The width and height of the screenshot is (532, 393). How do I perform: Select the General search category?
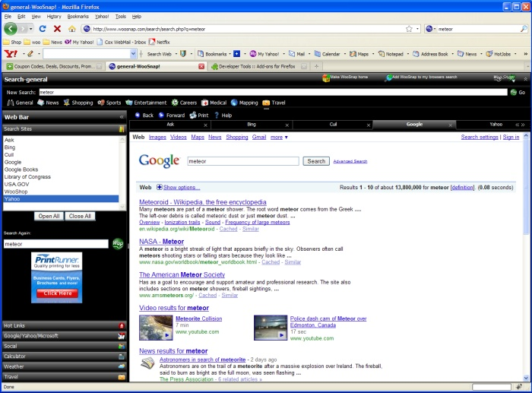pyautogui.click(x=20, y=103)
